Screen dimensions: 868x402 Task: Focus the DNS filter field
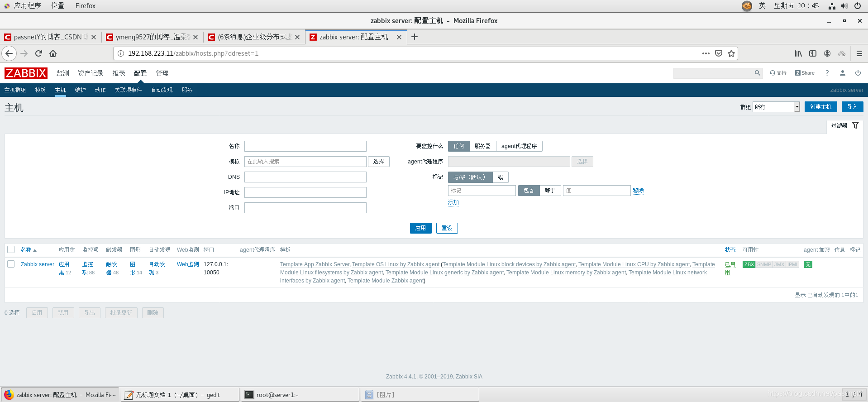[x=305, y=177]
